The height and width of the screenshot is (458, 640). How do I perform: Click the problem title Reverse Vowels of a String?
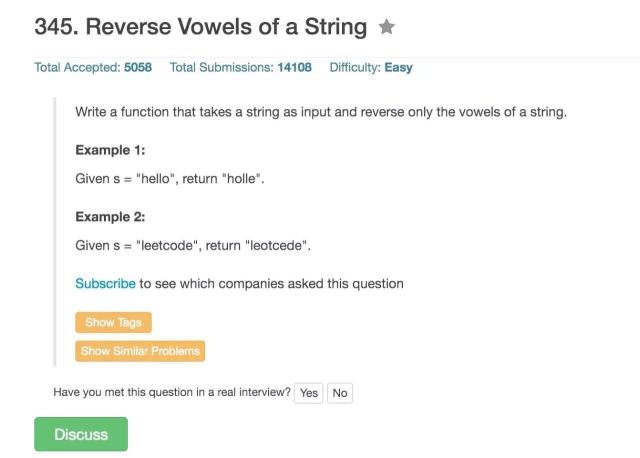coord(200,28)
